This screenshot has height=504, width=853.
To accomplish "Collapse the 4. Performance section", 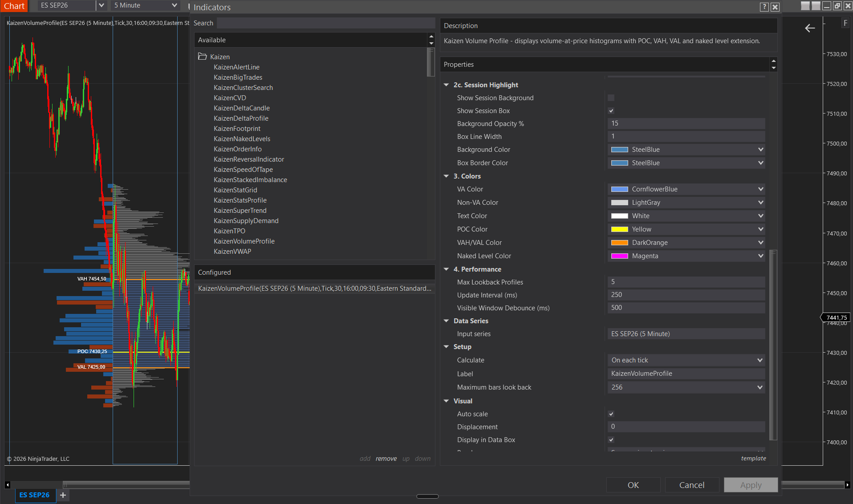I will (446, 269).
